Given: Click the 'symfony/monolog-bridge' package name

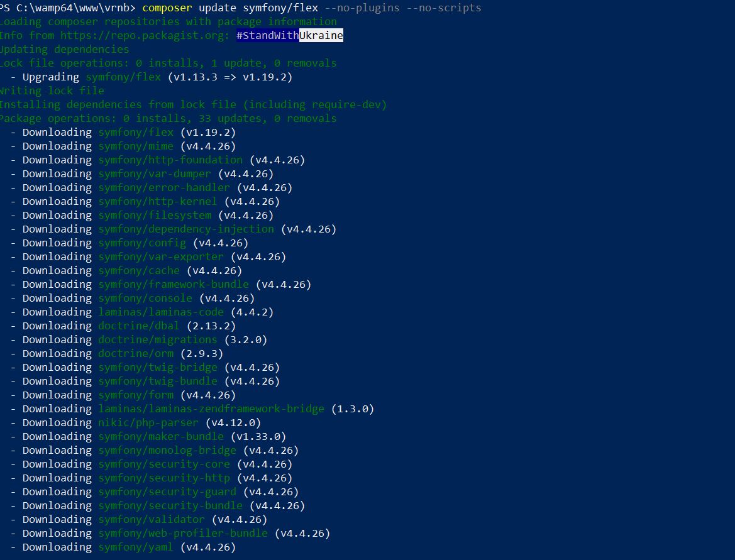Looking at the screenshot, I should pyautogui.click(x=167, y=451).
